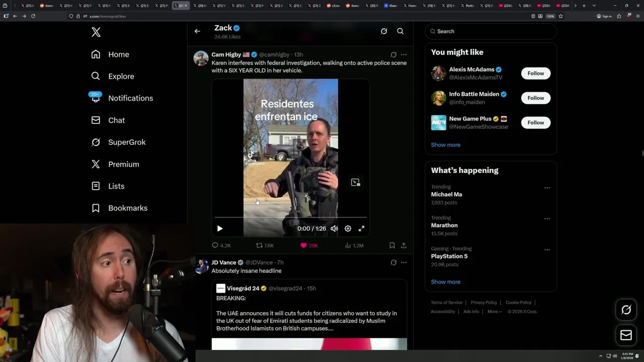Image resolution: width=644 pixels, height=362 pixels.
Task: Reply to Cam Higby post with 4.2K comments
Action: pos(221,245)
